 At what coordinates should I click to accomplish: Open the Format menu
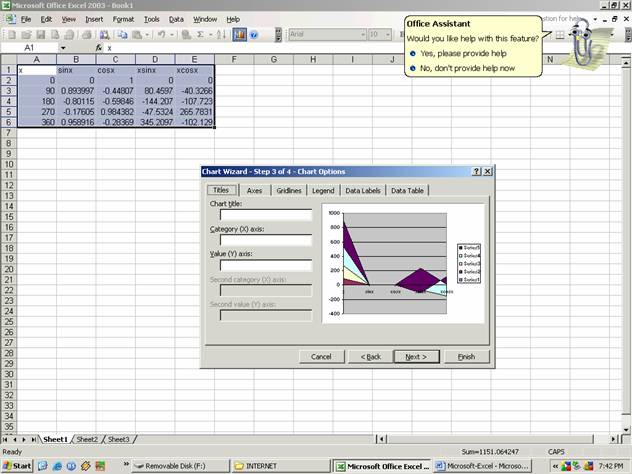coord(123,19)
